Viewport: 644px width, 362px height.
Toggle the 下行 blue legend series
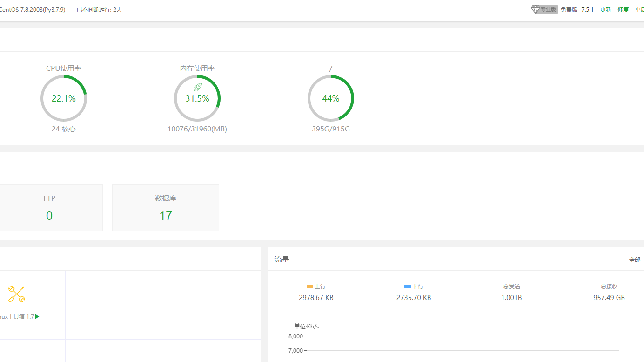click(414, 287)
